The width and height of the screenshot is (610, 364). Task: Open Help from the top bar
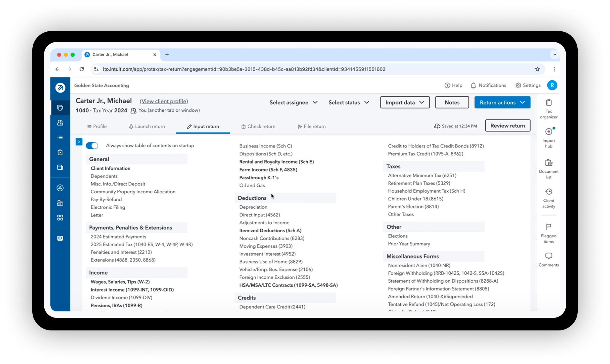point(453,85)
